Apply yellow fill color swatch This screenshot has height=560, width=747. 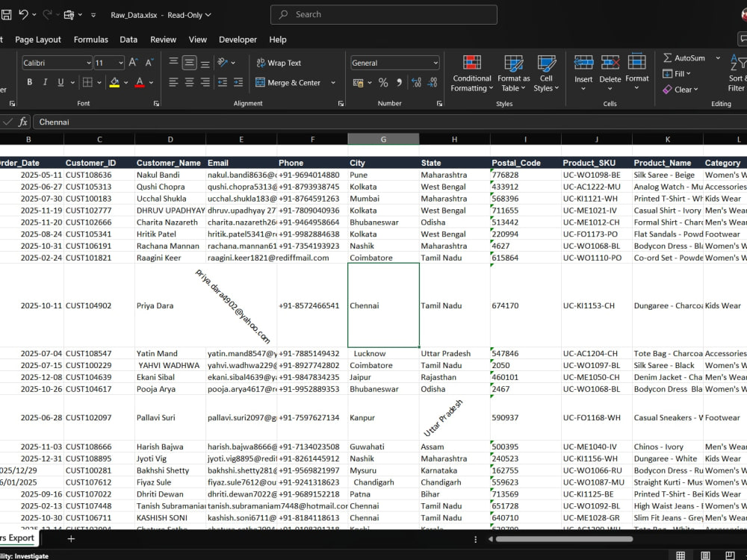tap(114, 82)
